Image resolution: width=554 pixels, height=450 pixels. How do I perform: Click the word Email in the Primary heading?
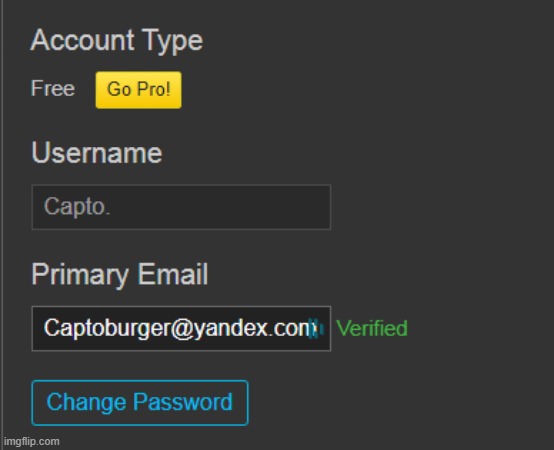[172, 274]
